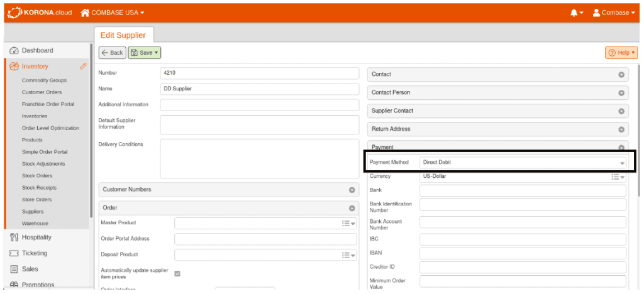644x294 pixels.
Task: Click the Currency list picker icon
Action: point(618,177)
